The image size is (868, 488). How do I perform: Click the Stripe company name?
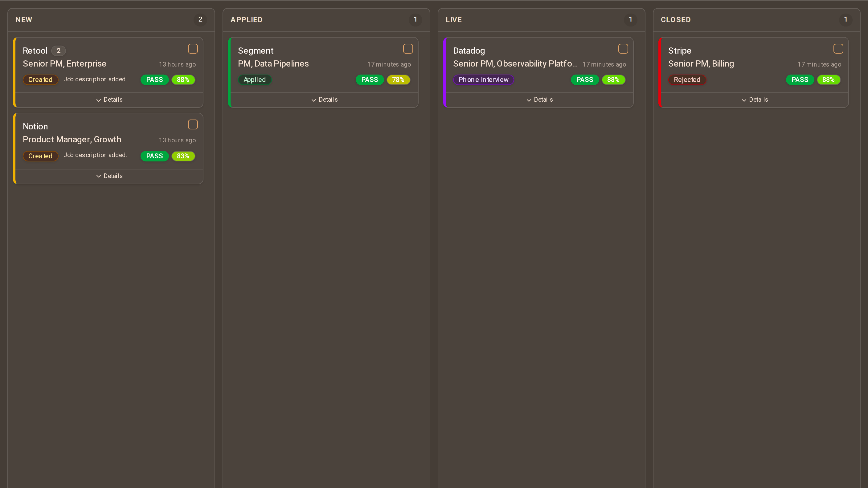680,51
